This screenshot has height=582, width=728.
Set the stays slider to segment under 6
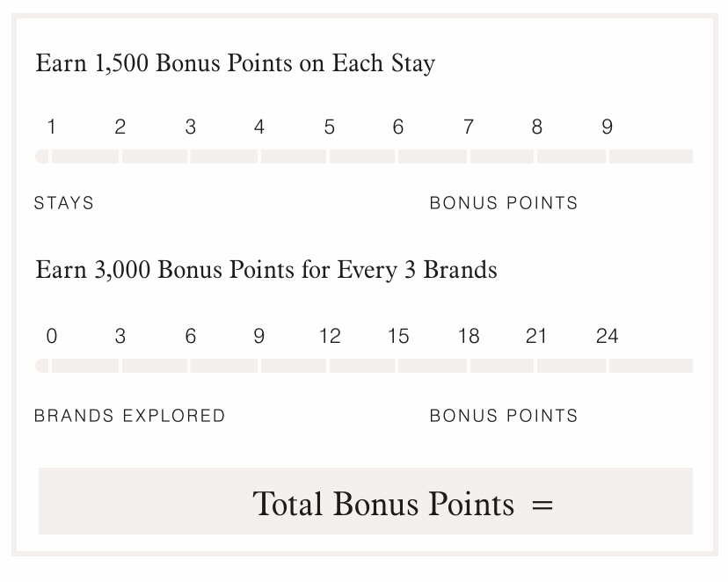click(432, 156)
